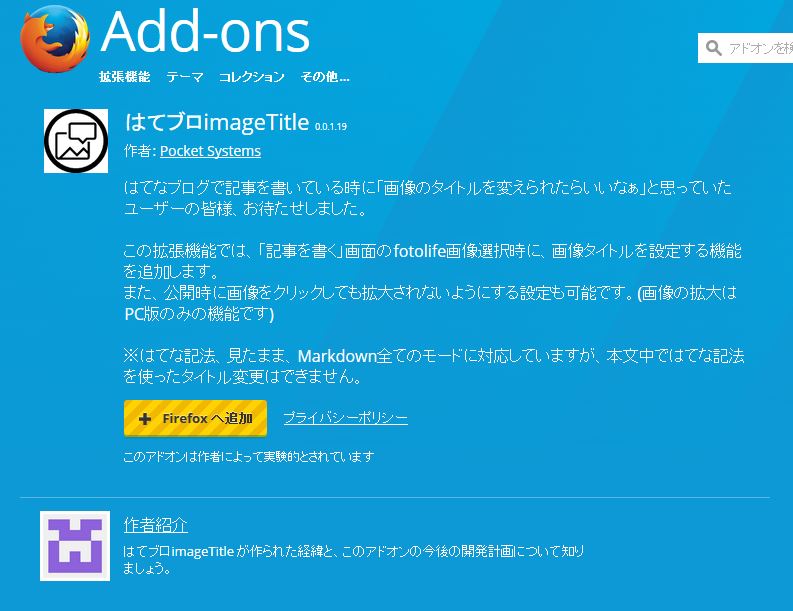793x611 pixels.
Task: Click the version number 0.0.1.19
Action: coord(331,126)
